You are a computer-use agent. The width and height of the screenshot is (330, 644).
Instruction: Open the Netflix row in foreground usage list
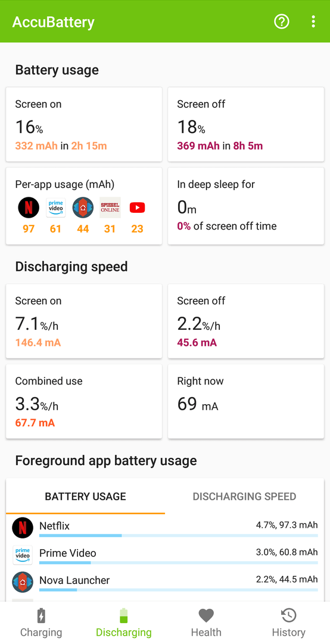click(165, 528)
